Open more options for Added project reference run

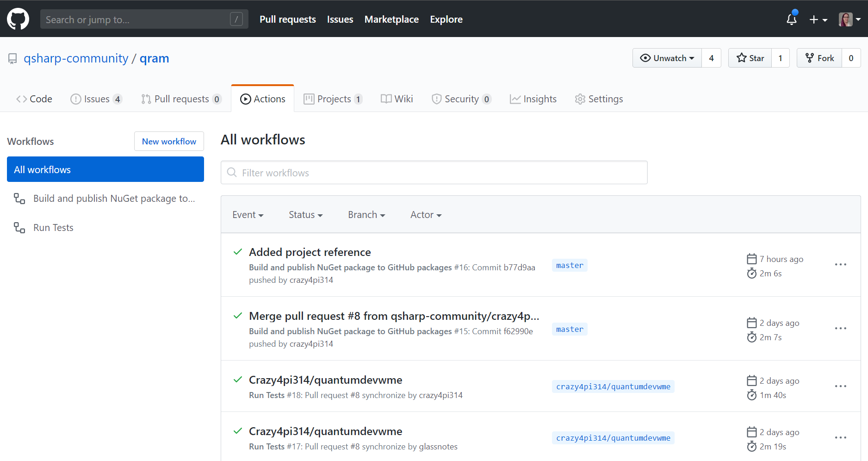(x=840, y=264)
